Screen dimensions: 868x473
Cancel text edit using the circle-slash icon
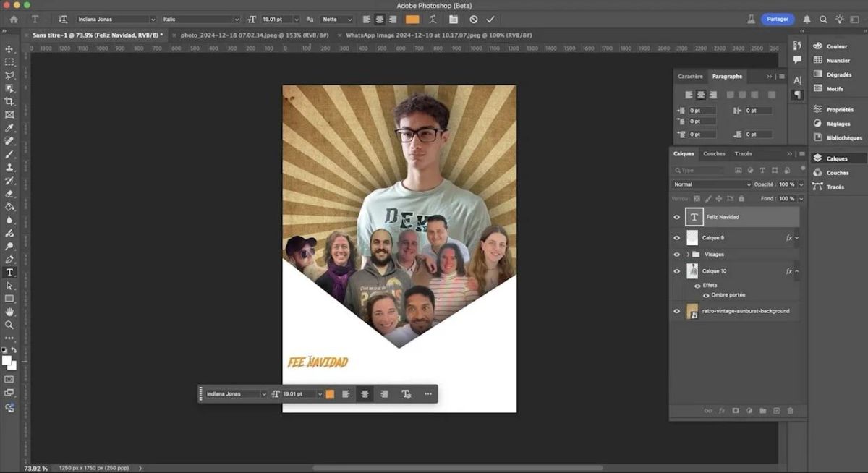(473, 20)
